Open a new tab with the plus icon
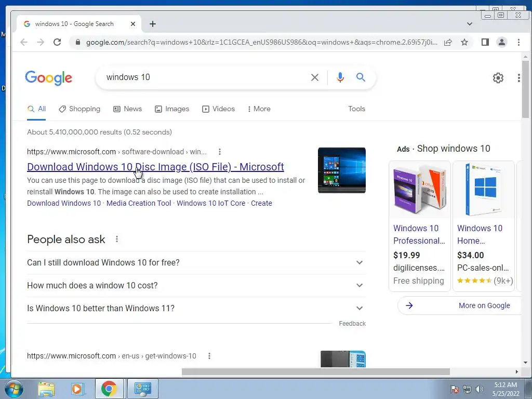Screen dimensions: 532x399 point(153,24)
